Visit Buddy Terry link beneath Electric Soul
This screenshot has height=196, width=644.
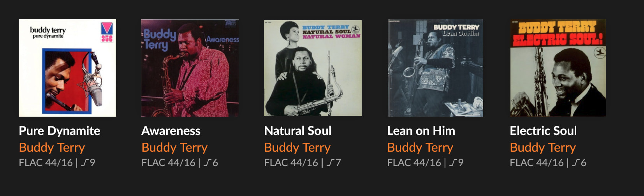click(543, 147)
